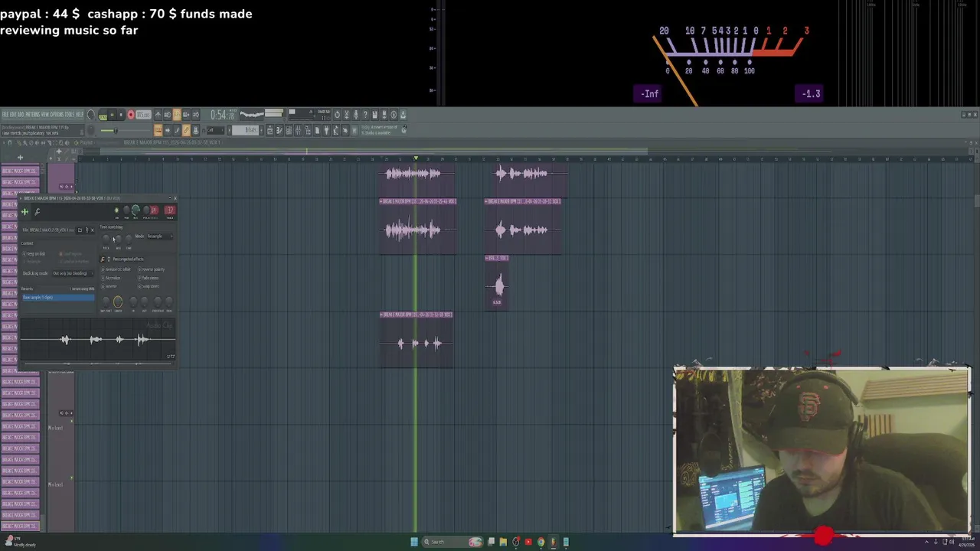This screenshot has width=980, height=551.
Task: Open File Explorer from the taskbar
Action: tap(503, 542)
